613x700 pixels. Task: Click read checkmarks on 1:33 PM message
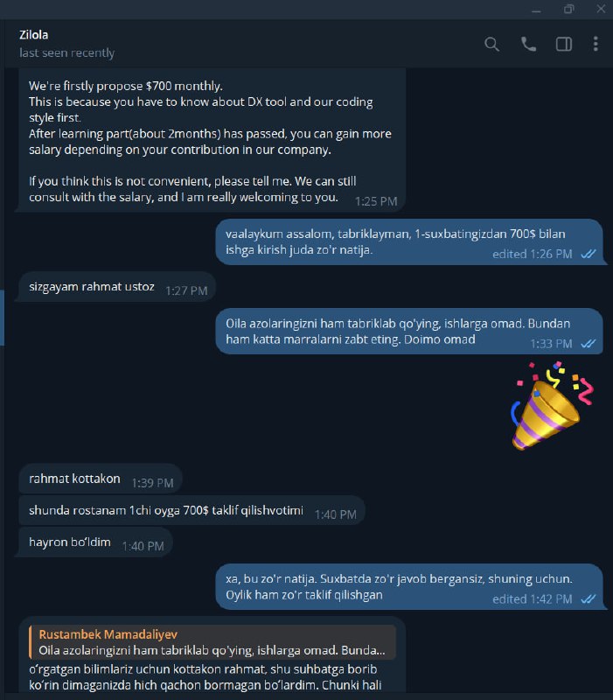[589, 343]
